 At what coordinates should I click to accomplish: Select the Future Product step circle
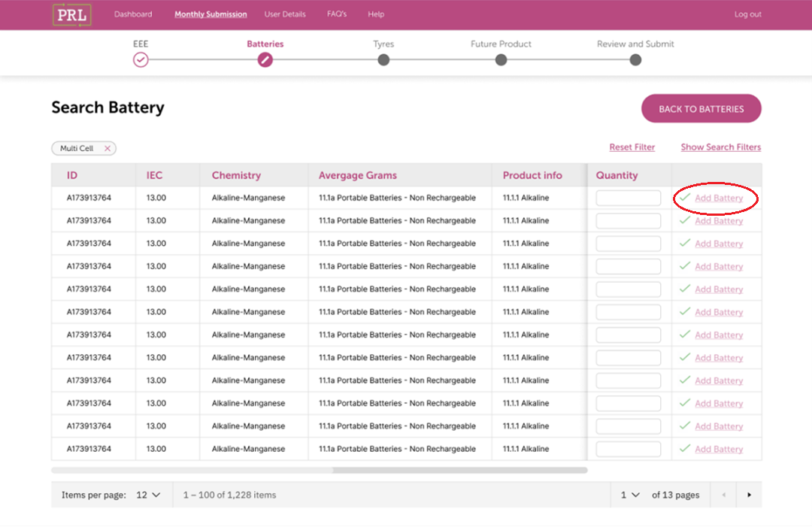[x=501, y=60]
